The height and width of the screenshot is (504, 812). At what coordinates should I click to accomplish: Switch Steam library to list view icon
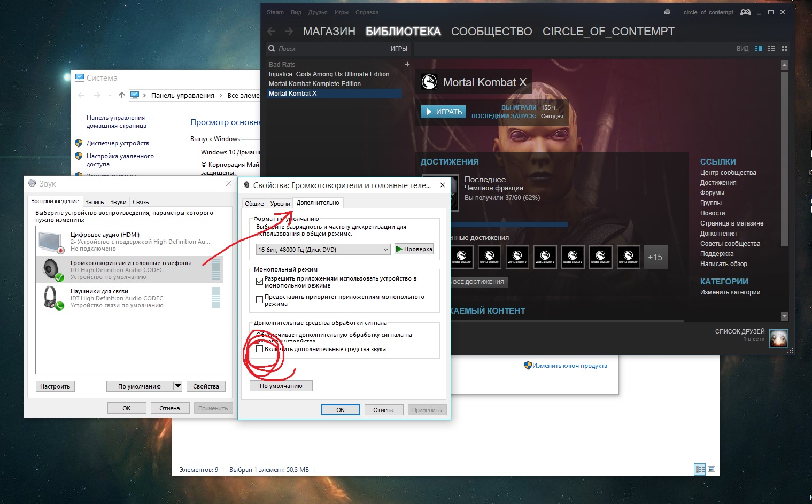(771, 49)
